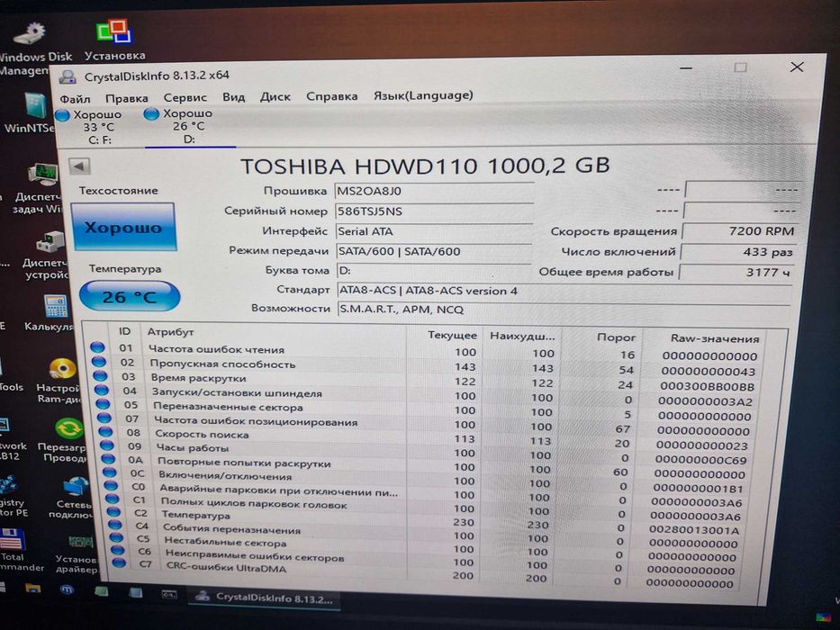The image size is (840, 630).
Task: Click status circle for Температура row
Action: [x=114, y=511]
